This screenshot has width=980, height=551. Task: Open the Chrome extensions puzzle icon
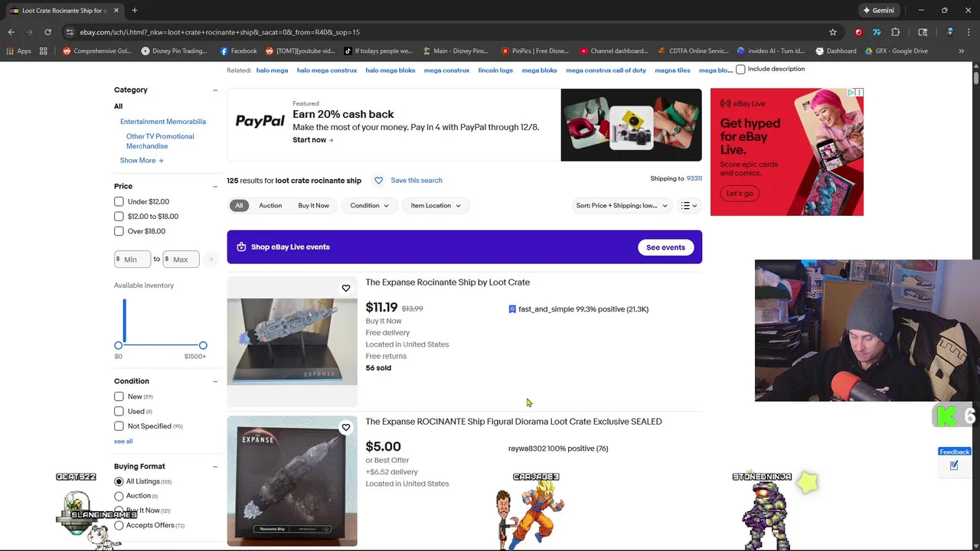point(895,32)
